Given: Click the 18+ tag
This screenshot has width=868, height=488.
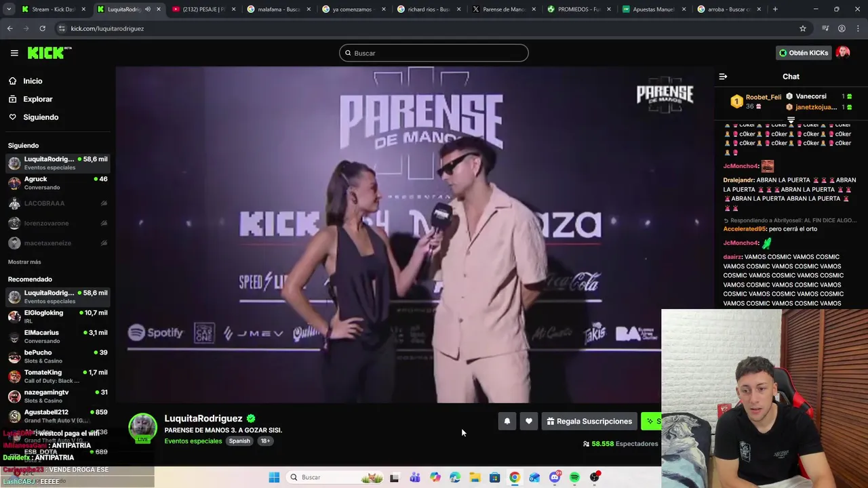Looking at the screenshot, I should pos(265,441).
